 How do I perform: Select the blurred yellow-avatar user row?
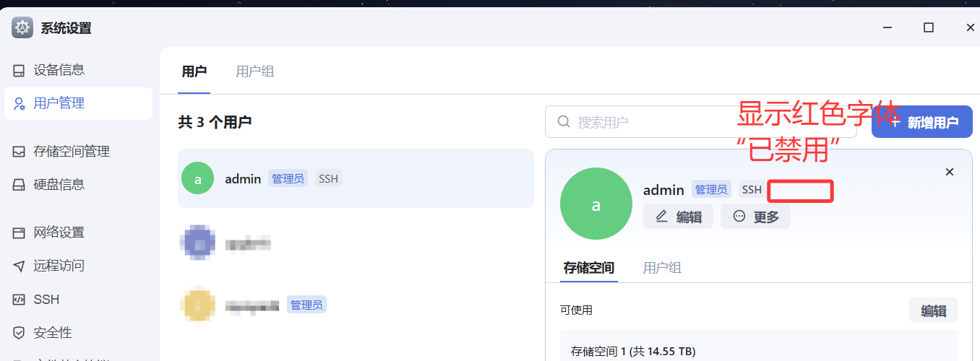click(x=356, y=305)
